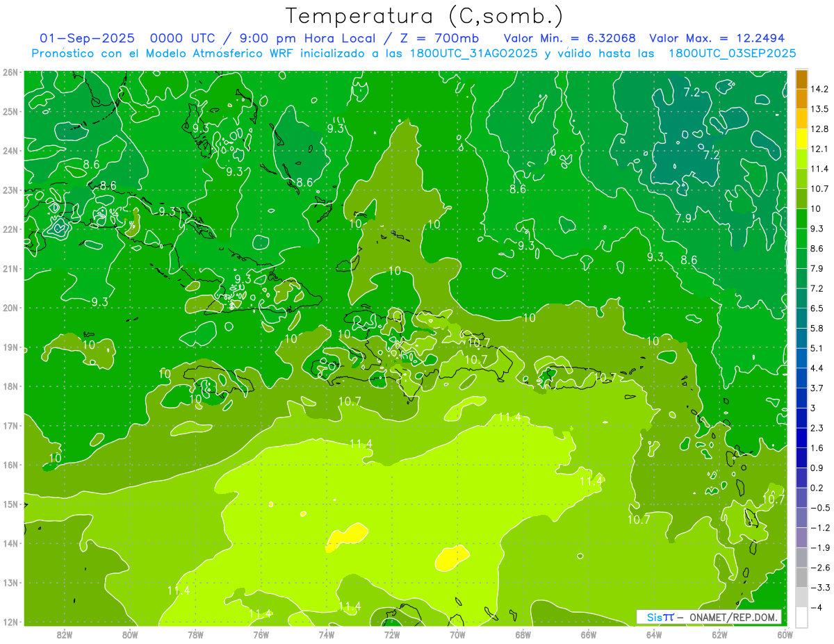Click the yellow warm patch near 70W 13.5N
834x644 pixels.
[451, 557]
